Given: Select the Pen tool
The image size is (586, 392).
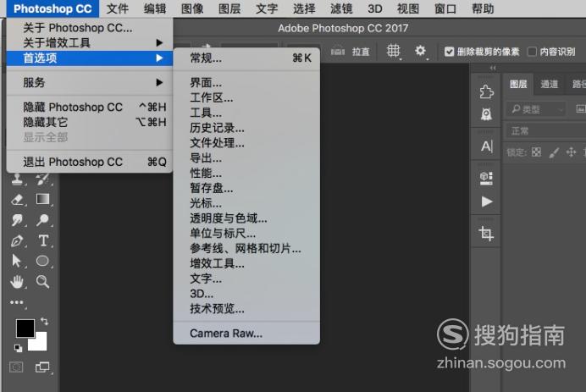Looking at the screenshot, I should click(x=17, y=240).
